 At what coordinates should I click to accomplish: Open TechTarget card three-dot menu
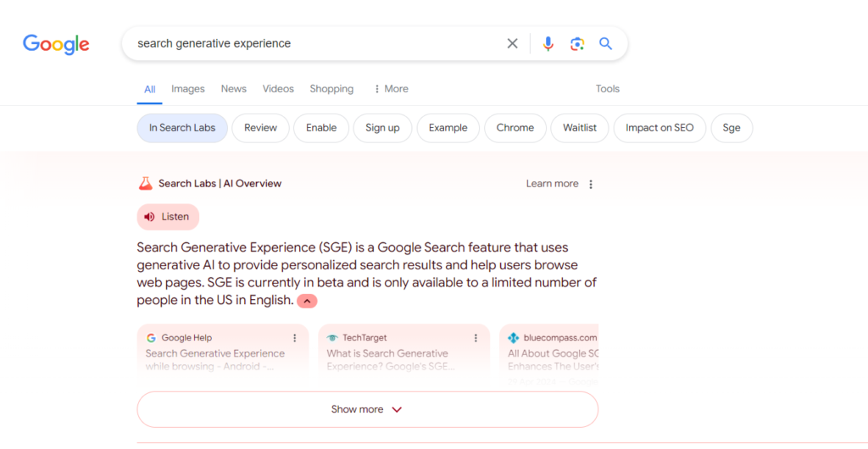point(476,338)
